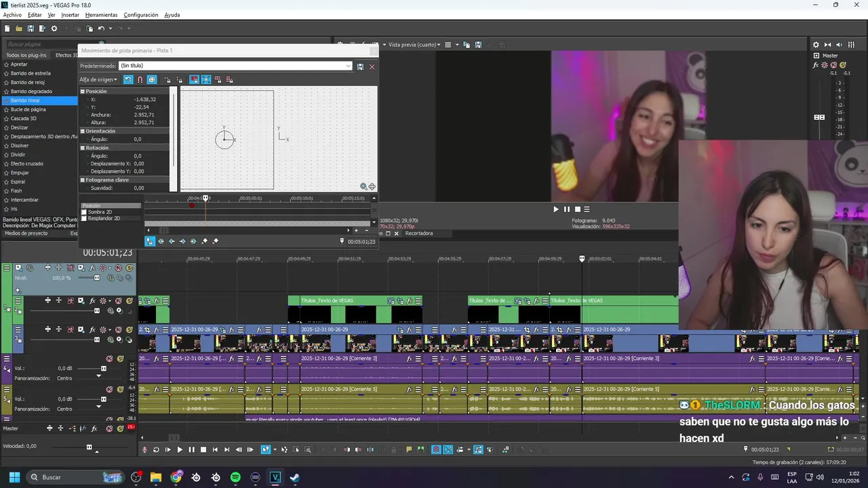Viewport: 868px width, 488px height.
Task: Mute audio track 5
Action: click(109, 390)
